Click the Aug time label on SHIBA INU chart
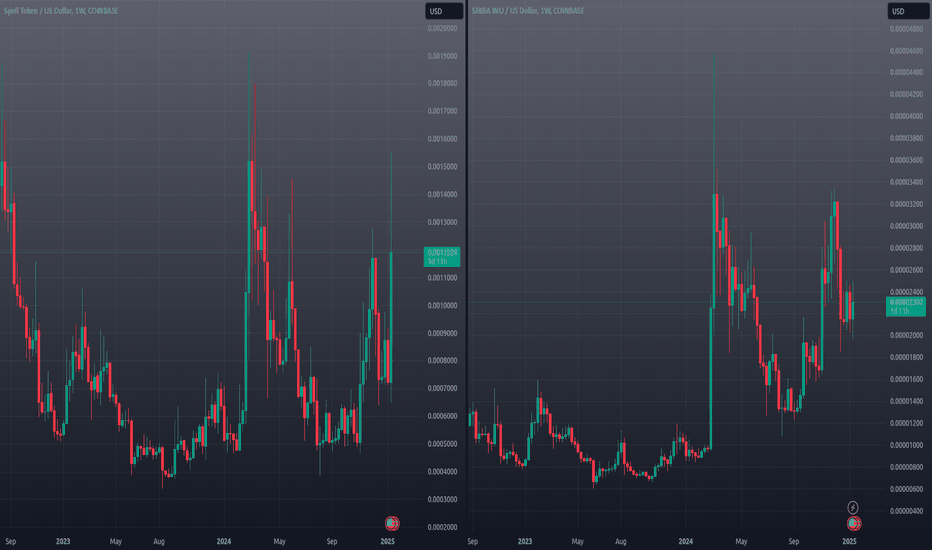Screen dimensions: 932x550 point(621,541)
